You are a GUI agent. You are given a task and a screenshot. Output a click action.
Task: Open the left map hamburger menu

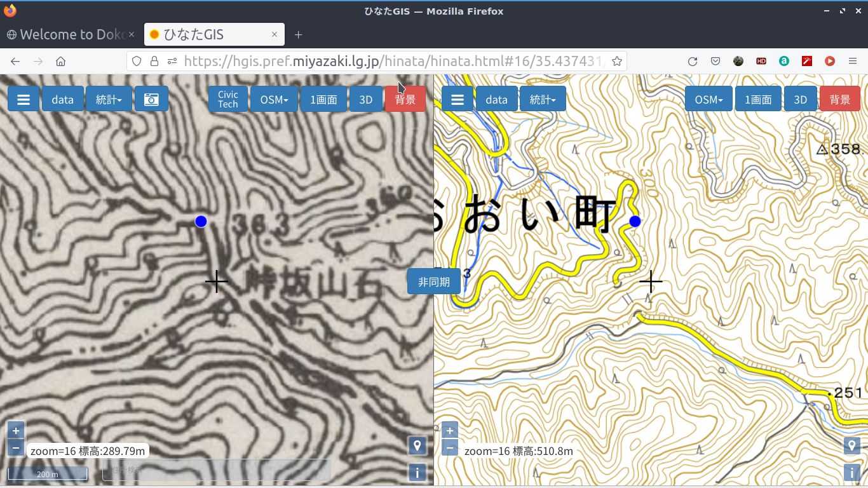coord(24,100)
